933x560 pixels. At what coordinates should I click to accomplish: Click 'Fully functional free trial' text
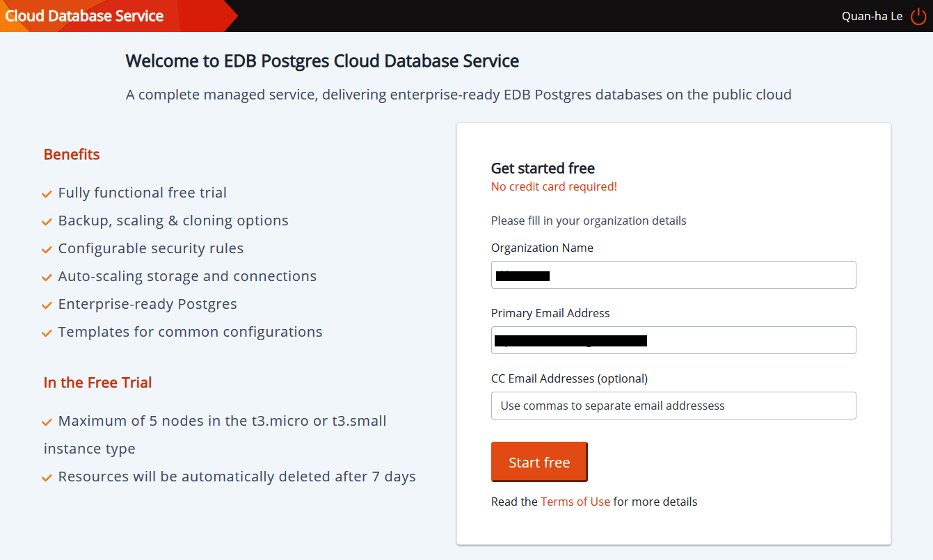143,193
